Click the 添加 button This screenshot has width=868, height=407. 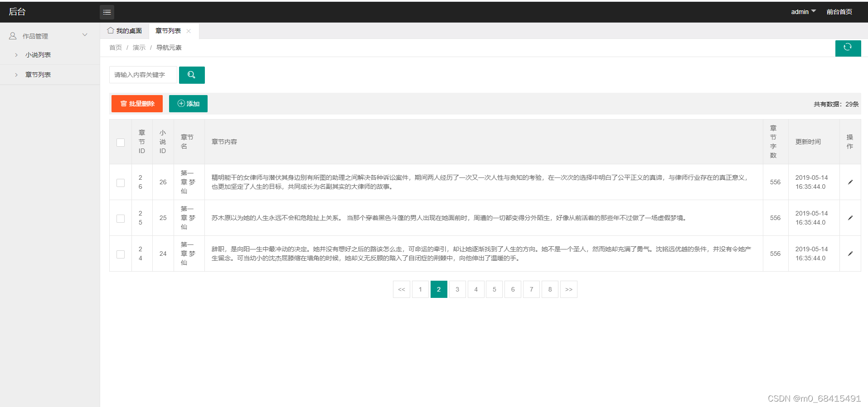pyautogui.click(x=188, y=104)
